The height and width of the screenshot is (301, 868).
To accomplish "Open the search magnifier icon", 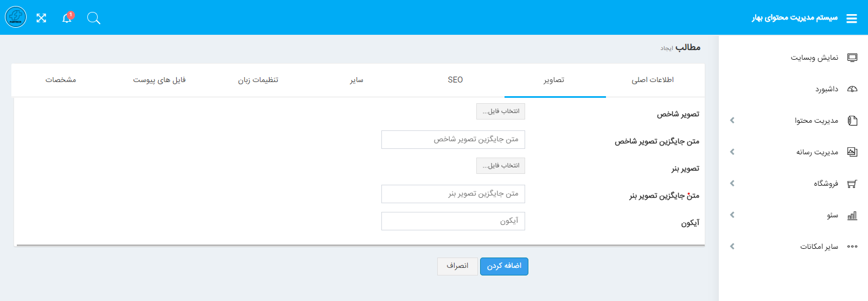I will [94, 18].
